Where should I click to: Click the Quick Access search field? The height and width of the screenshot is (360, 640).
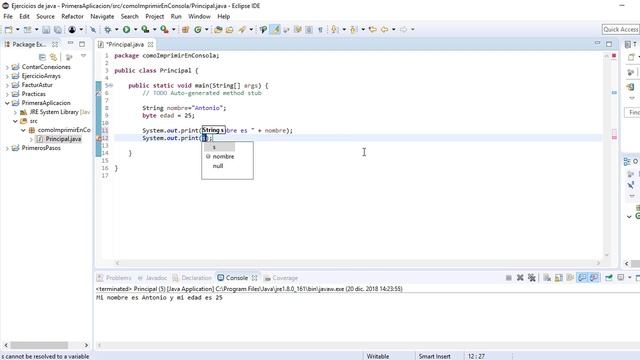coord(620,29)
